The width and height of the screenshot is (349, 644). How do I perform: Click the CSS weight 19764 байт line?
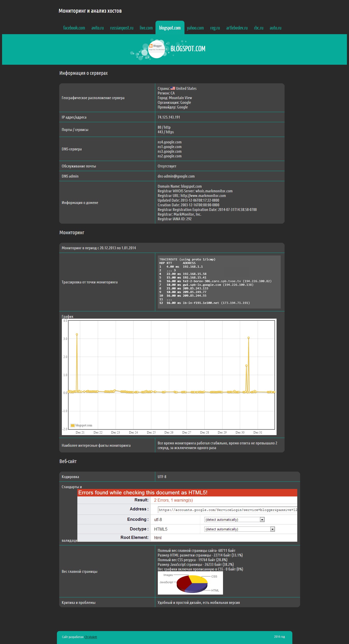tap(192, 560)
